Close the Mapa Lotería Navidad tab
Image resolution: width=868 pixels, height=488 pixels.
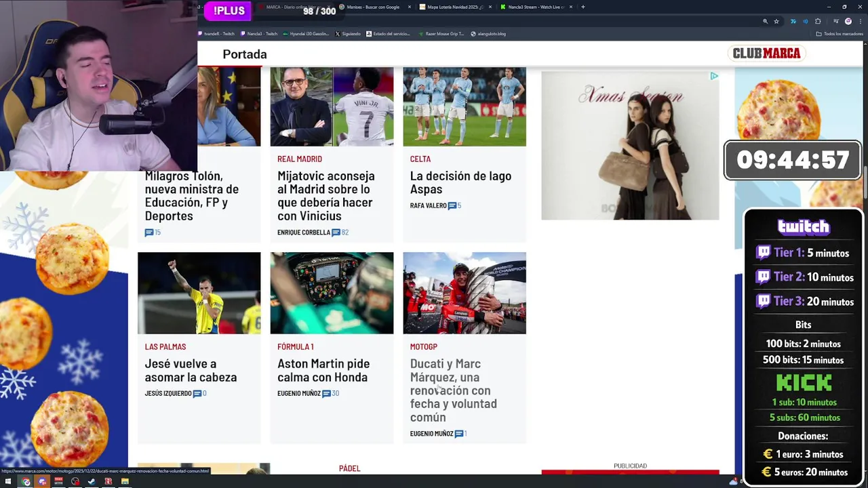click(490, 7)
